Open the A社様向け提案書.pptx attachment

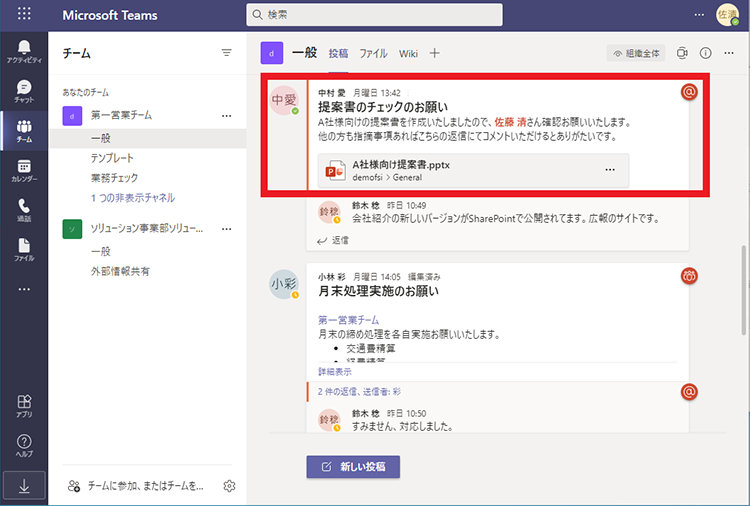coord(473,170)
